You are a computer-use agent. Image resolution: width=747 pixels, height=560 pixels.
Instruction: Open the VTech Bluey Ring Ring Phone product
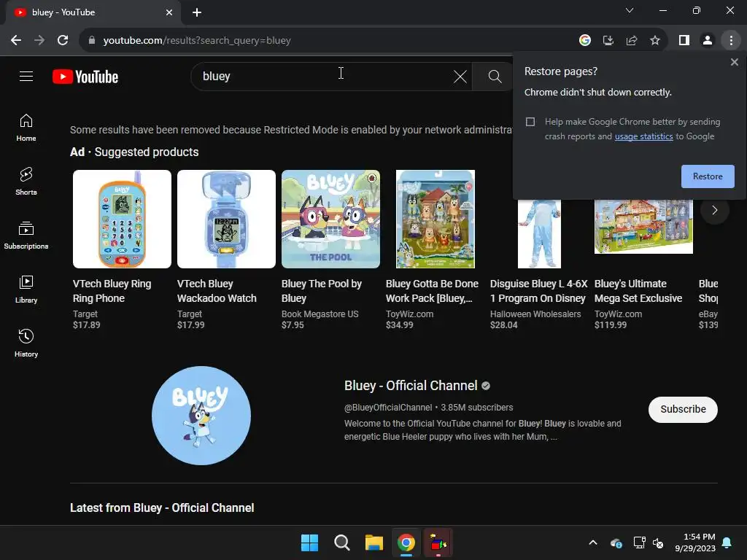click(122, 219)
